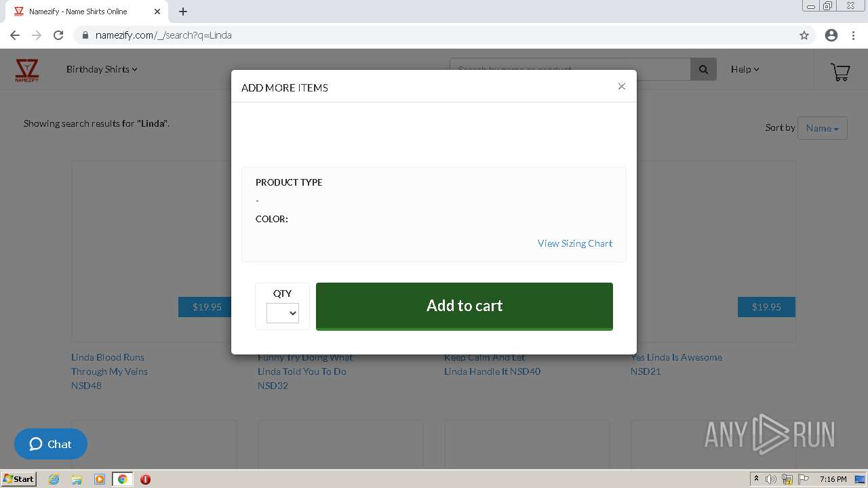Click the browser Forward arrow

click(37, 35)
